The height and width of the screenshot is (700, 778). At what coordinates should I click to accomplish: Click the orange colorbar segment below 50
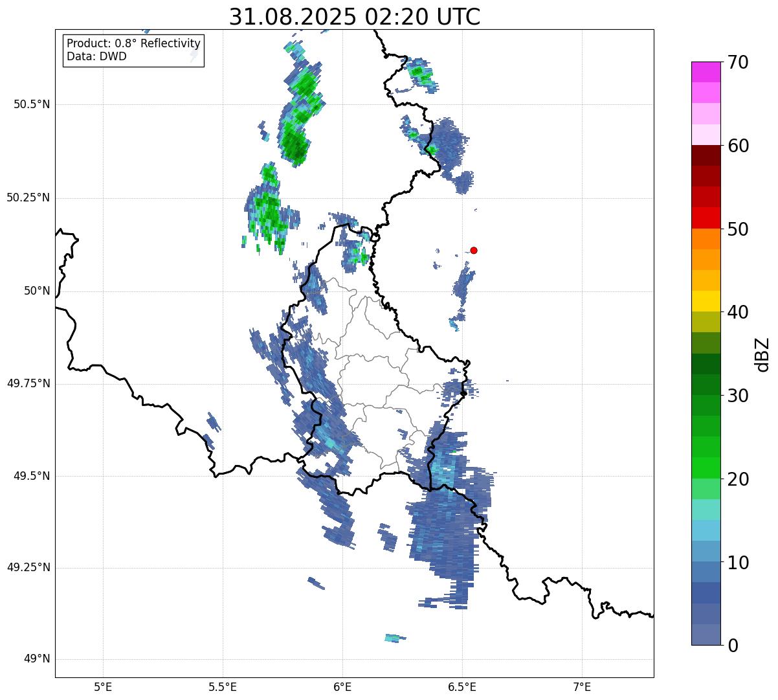point(706,239)
